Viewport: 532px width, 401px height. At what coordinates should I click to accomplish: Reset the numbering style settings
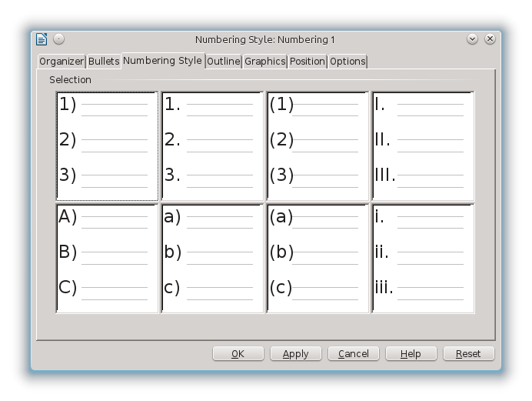pos(468,353)
